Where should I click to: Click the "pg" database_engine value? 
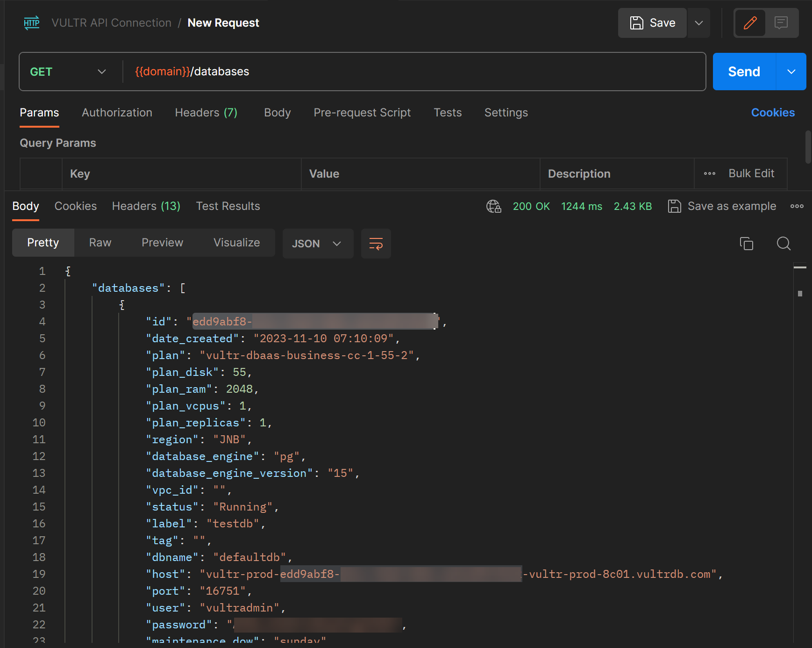click(x=286, y=456)
